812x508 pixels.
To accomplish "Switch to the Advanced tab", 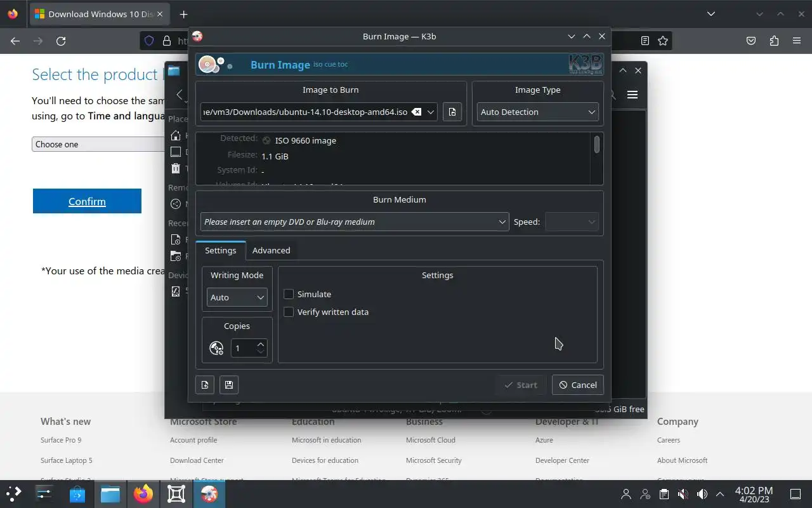I will pos(271,250).
